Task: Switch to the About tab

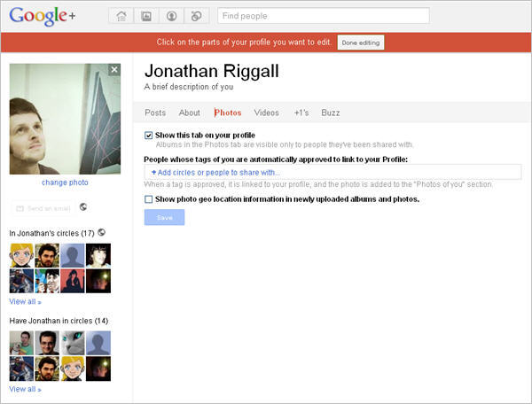Action: click(x=190, y=113)
